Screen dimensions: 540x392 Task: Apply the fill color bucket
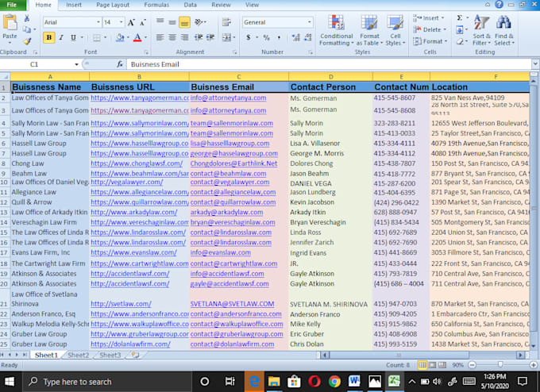coord(120,37)
